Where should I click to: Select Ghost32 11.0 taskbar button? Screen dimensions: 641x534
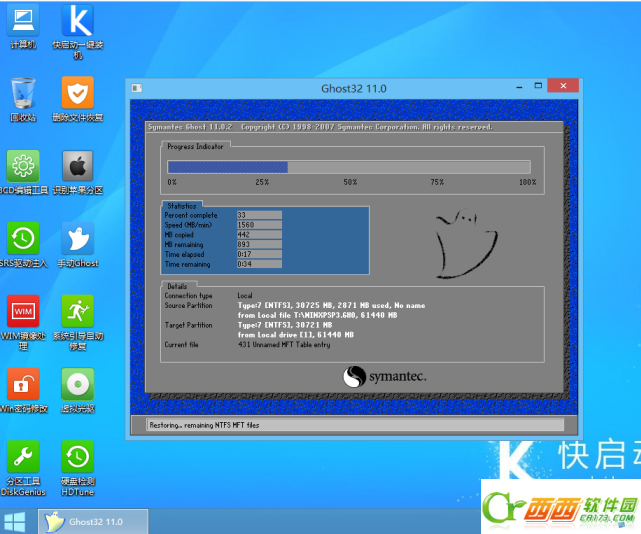[93, 522]
